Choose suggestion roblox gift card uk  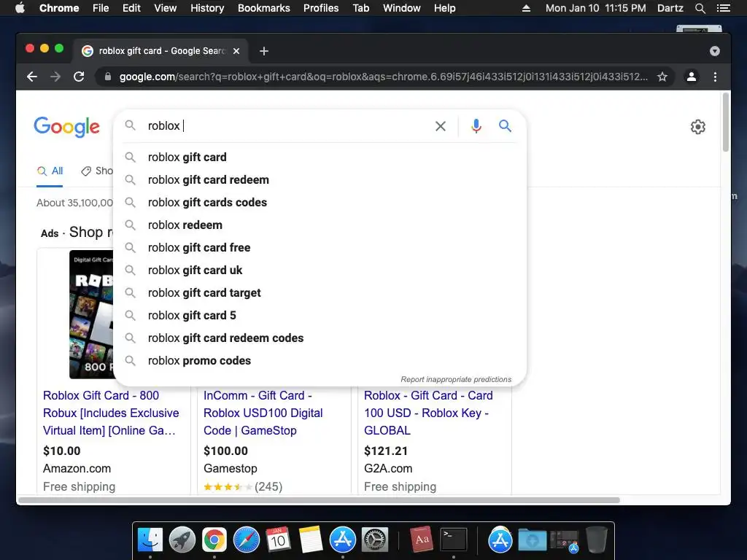pyautogui.click(x=320, y=270)
